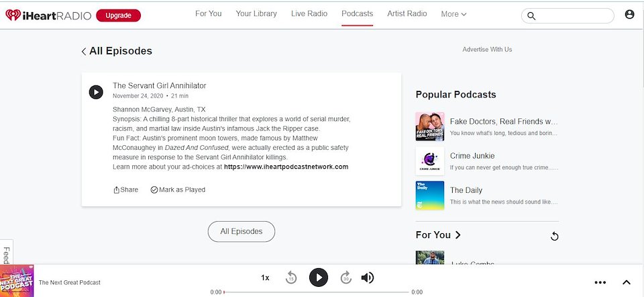Change the 1x playback speed

tap(265, 278)
